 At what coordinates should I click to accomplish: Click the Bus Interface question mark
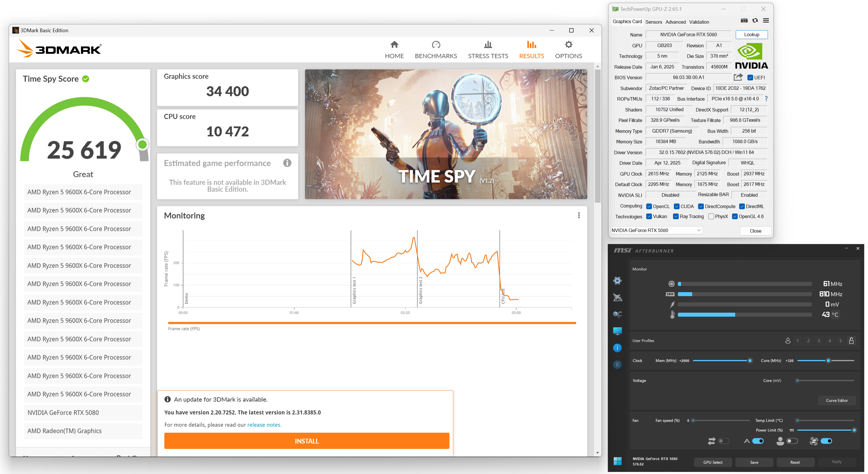(766, 98)
